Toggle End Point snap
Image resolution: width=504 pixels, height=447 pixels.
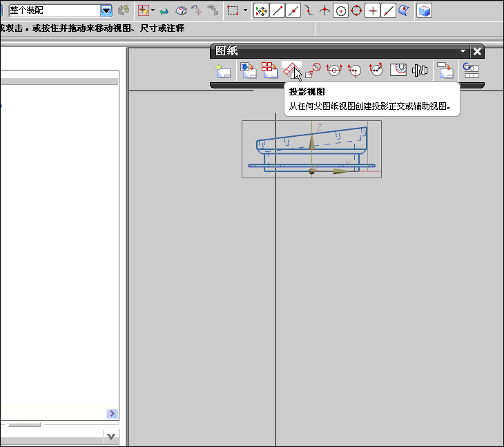click(277, 11)
